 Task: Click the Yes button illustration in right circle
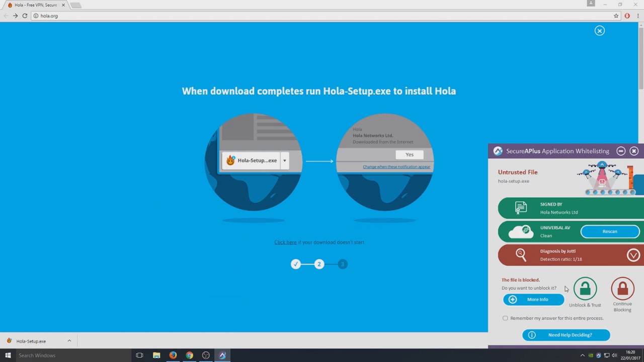(410, 154)
